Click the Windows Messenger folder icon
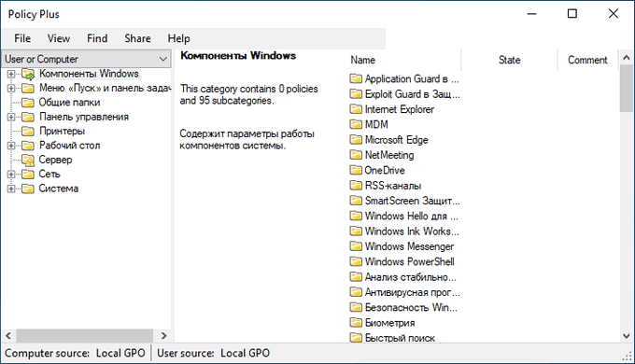 [356, 246]
